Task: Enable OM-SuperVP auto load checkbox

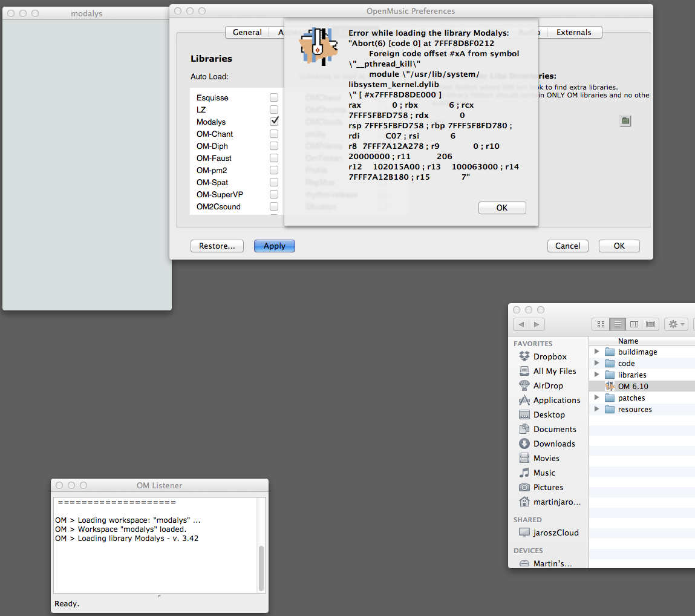Action: click(274, 194)
